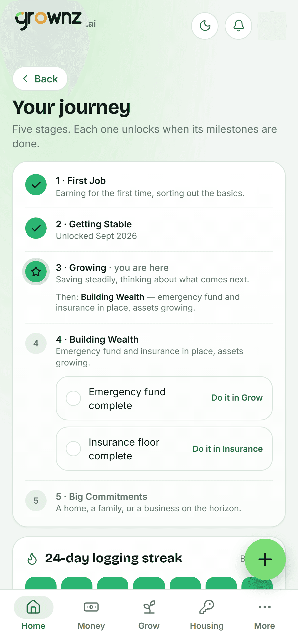This screenshot has width=298, height=644.
Task: Tap the star icon for Growing stage
Action: click(36, 272)
